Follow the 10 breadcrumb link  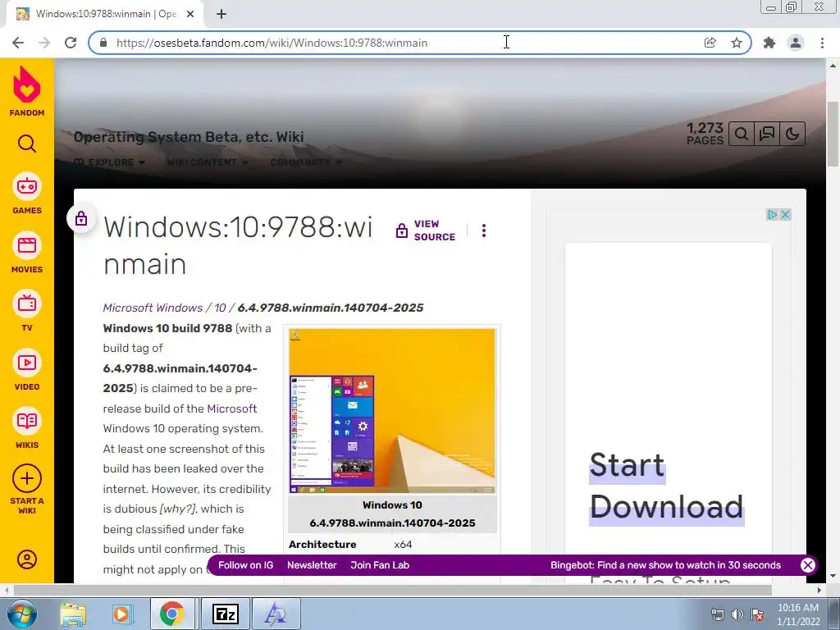[220, 308]
